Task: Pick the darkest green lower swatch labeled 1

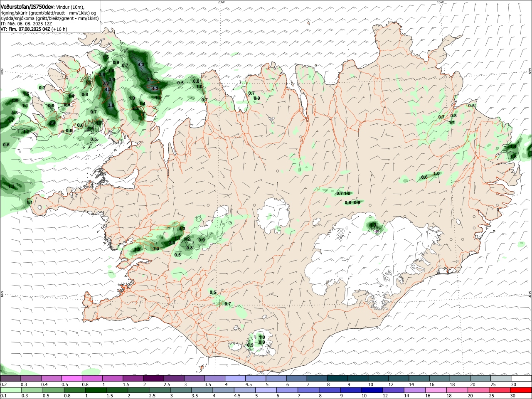Action: (96, 390)
